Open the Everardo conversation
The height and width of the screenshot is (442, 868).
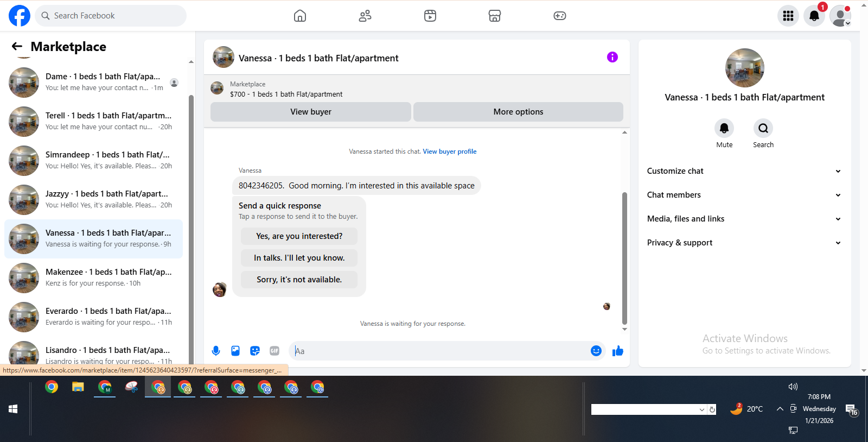point(93,317)
